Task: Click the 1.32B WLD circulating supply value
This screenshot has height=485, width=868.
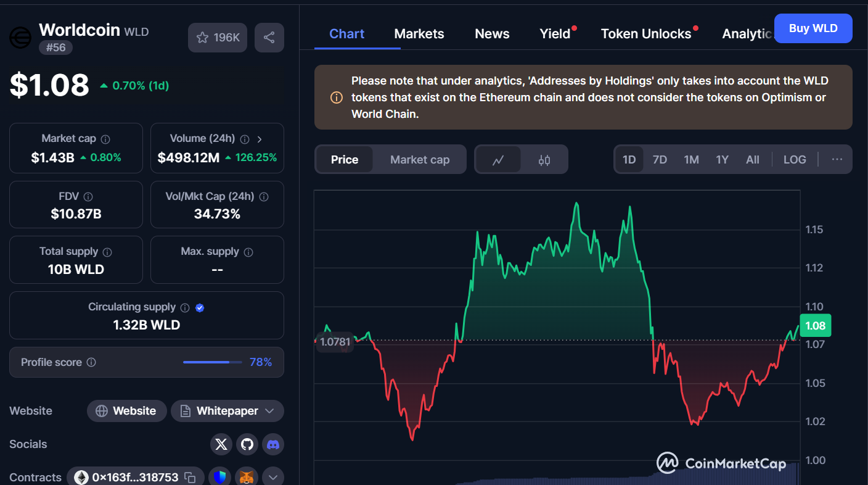Action: [x=147, y=325]
